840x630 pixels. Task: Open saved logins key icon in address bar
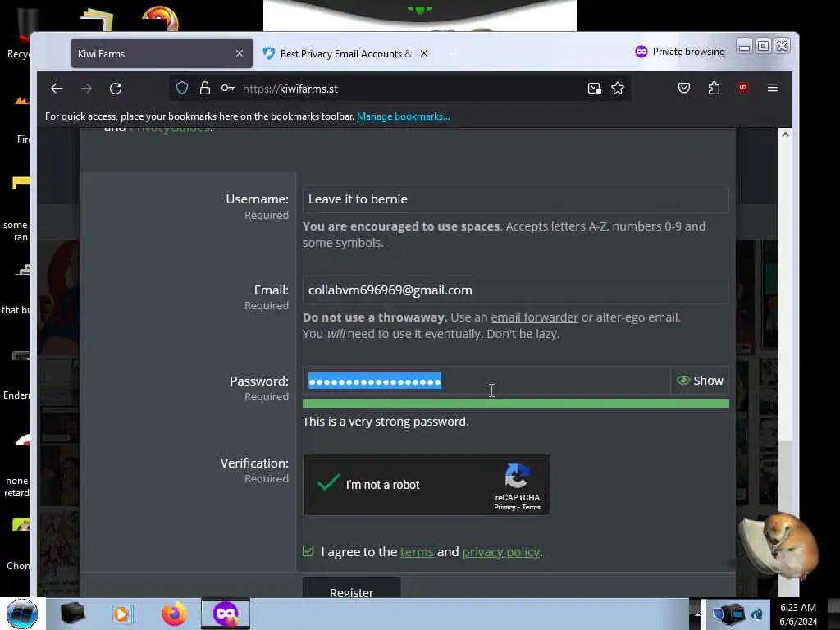228,89
